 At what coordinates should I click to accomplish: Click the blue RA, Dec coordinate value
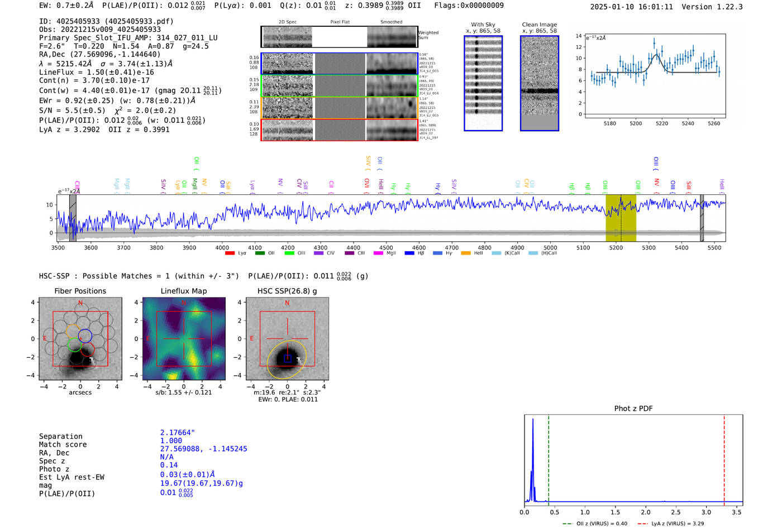pyautogui.click(x=203, y=449)
